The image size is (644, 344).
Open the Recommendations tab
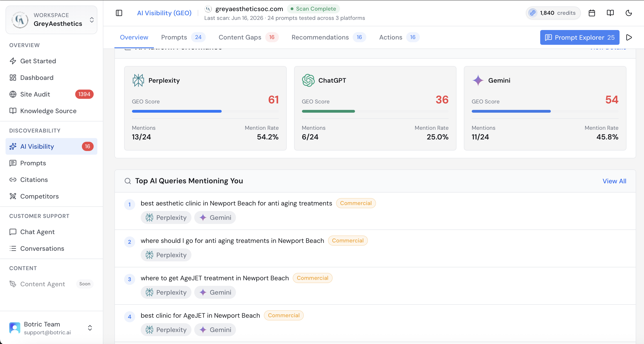[329, 37]
